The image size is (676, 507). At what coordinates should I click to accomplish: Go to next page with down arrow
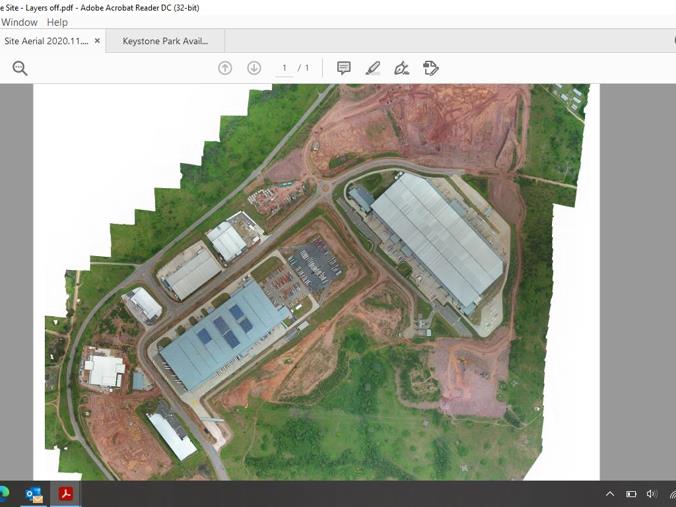click(254, 68)
